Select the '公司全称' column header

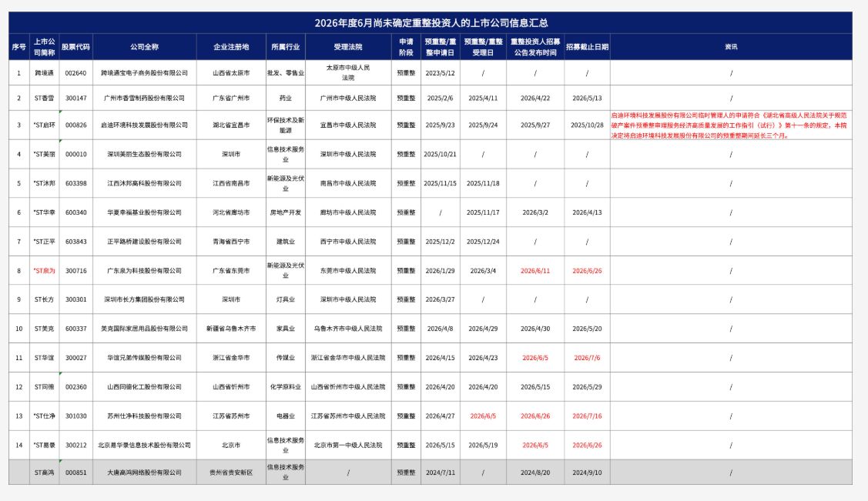point(145,47)
